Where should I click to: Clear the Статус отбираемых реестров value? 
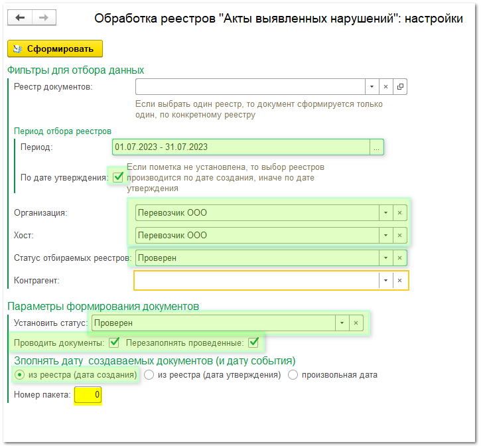[399, 258]
